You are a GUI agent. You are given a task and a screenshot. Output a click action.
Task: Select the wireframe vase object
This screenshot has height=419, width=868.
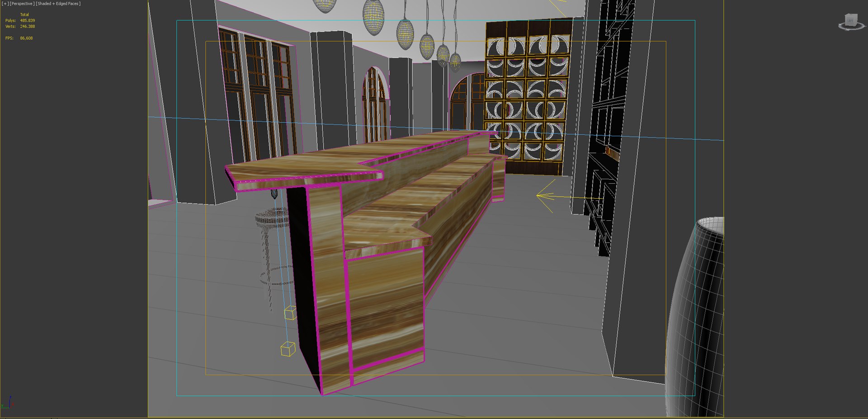[x=695, y=317]
